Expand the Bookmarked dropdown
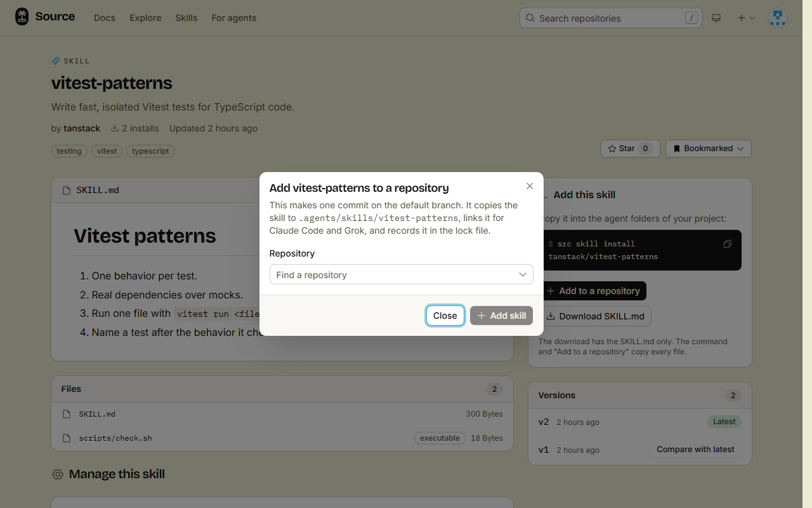812x508 pixels. [709, 149]
